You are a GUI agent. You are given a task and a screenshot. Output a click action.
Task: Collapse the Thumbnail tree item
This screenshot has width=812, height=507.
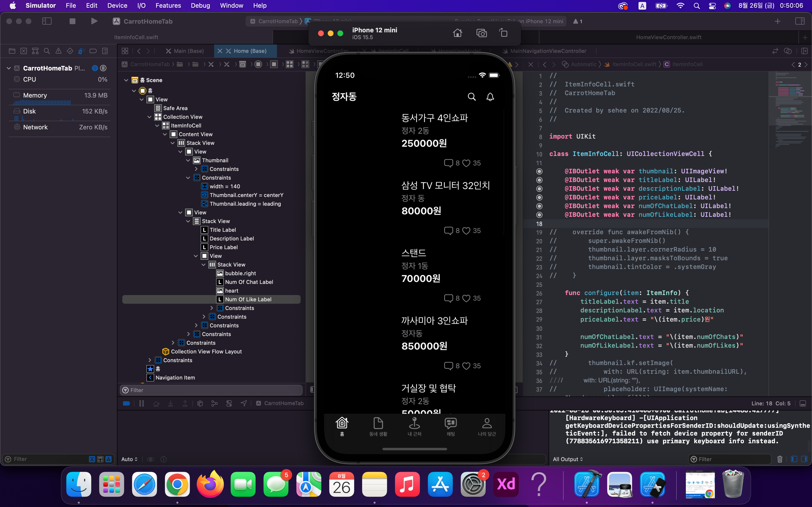tap(188, 160)
